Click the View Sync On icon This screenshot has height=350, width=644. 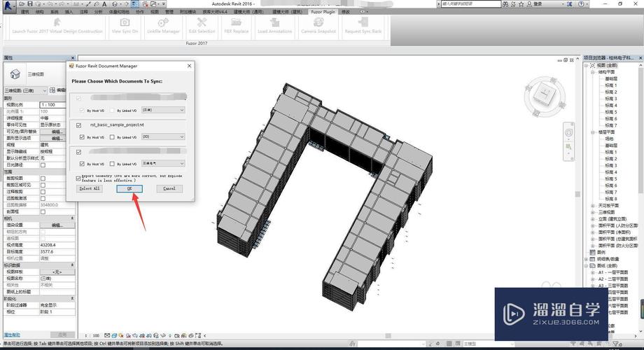click(125, 26)
